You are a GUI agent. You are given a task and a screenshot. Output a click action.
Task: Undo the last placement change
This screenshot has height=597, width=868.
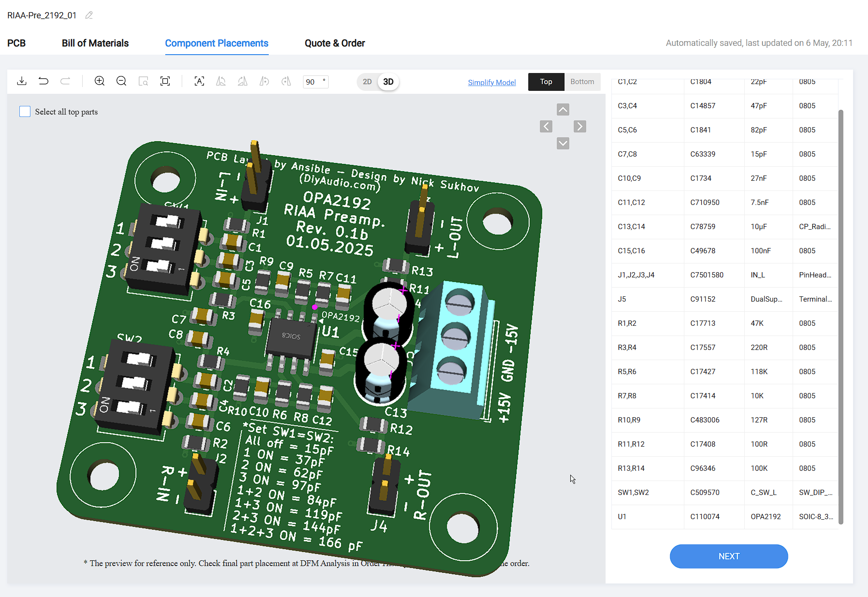pos(43,81)
